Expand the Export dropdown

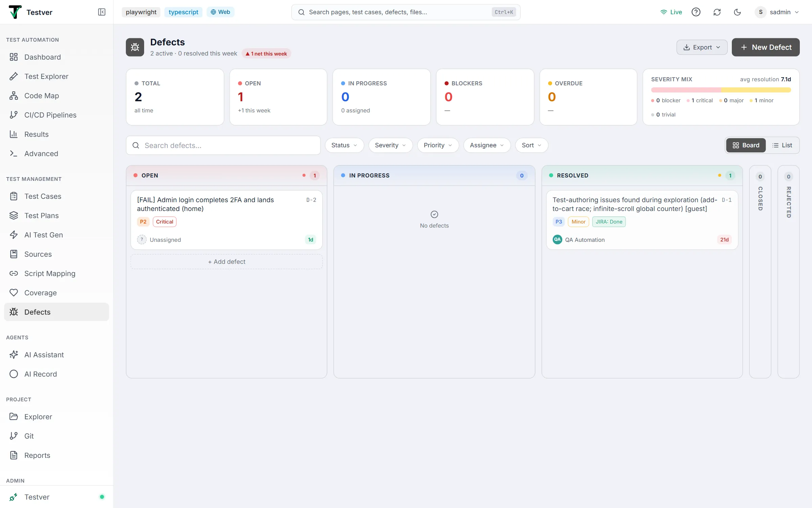pyautogui.click(x=702, y=47)
